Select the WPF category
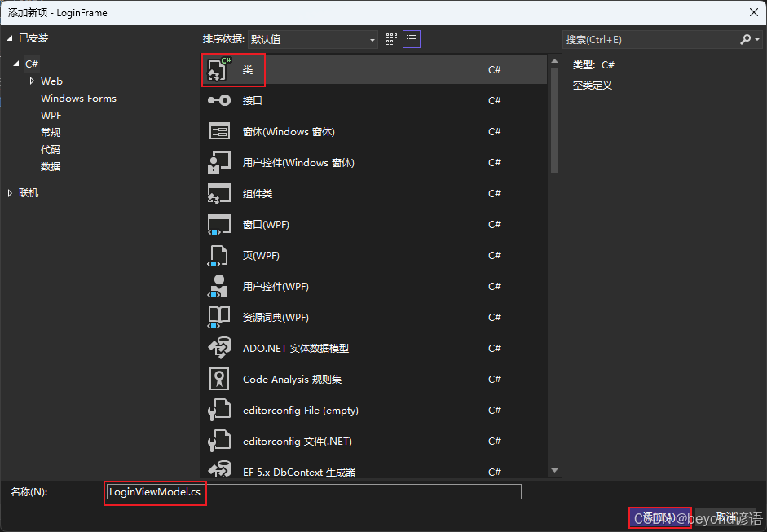The height and width of the screenshot is (532, 767). pyautogui.click(x=51, y=116)
